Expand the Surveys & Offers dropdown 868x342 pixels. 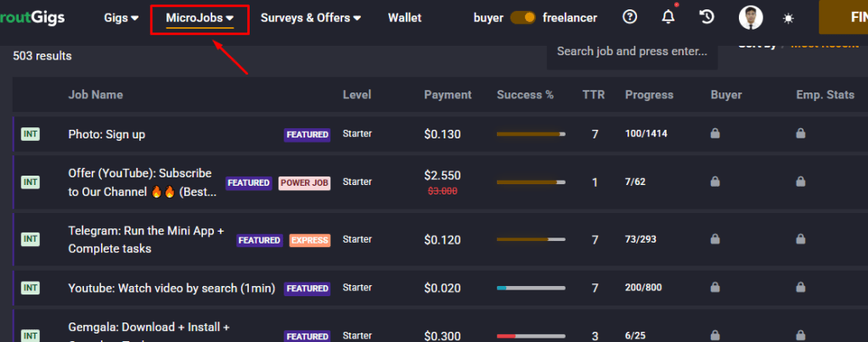point(311,18)
